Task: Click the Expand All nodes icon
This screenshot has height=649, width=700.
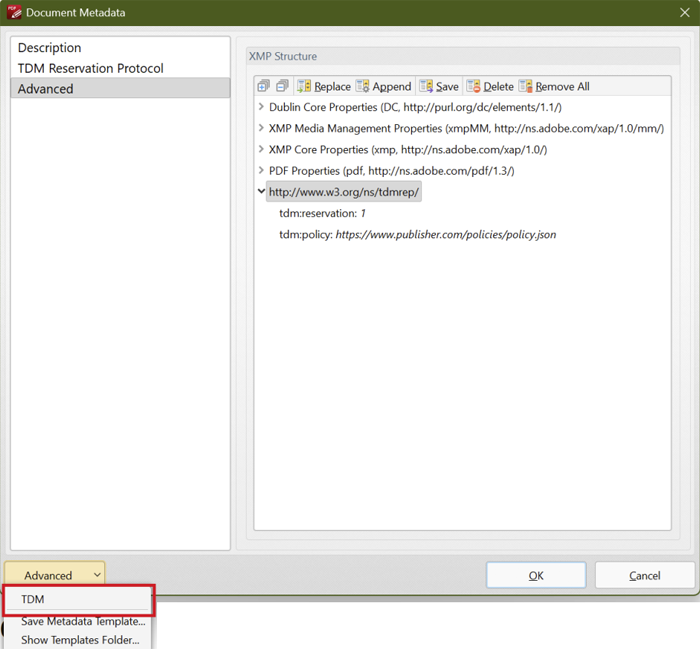Action: (x=263, y=86)
